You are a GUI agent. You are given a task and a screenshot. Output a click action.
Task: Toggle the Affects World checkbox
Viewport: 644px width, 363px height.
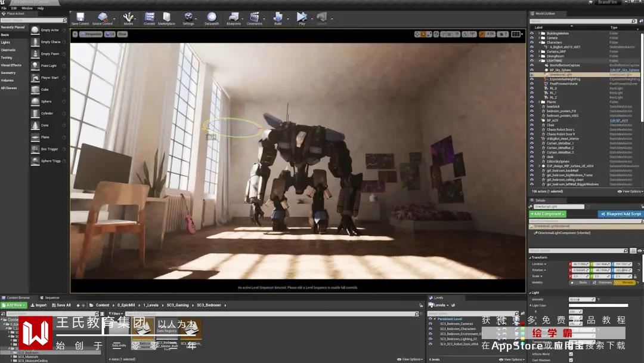click(571, 354)
